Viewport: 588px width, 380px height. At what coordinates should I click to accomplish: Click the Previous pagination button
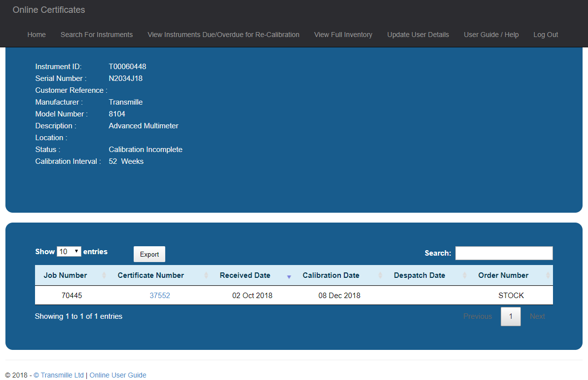478,316
